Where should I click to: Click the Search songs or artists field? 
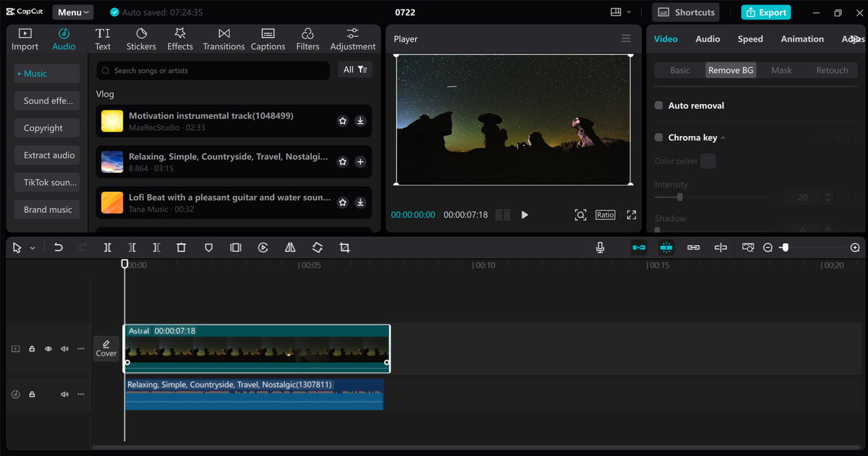point(213,70)
